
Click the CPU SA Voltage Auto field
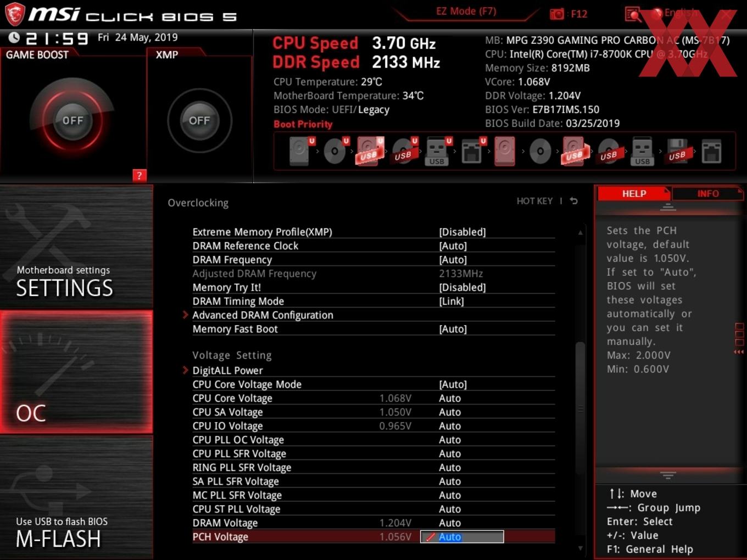click(450, 412)
